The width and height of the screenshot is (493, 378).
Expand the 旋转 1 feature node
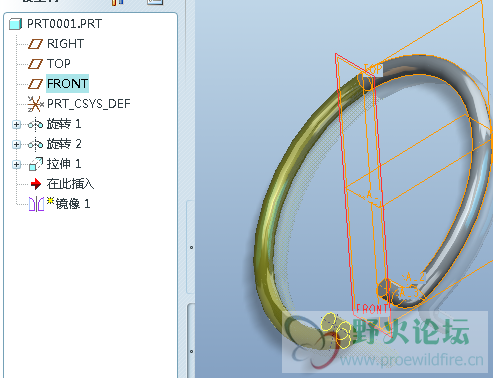16,125
